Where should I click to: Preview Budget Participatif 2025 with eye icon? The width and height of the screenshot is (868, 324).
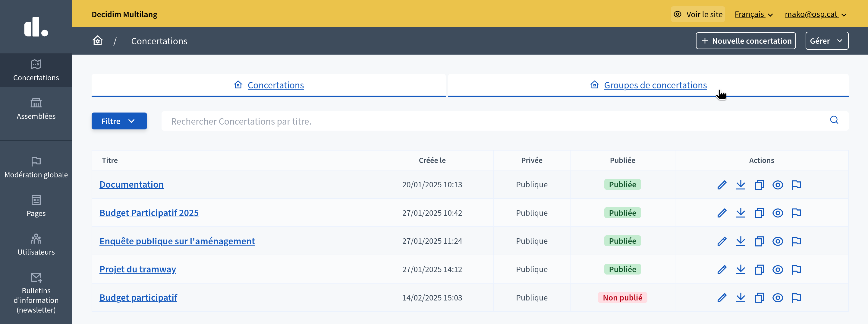tap(778, 213)
